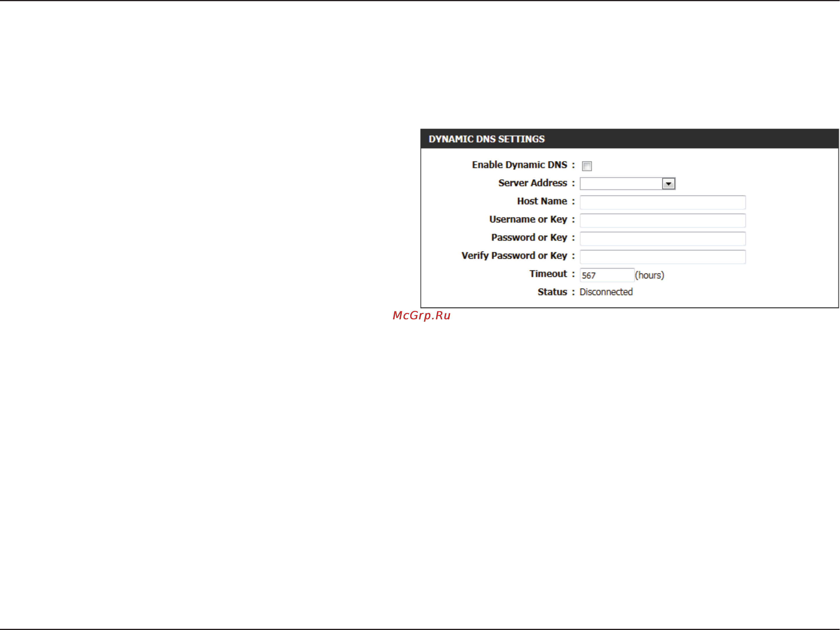
Task: Focus the Username or Key field
Action: [x=663, y=221]
